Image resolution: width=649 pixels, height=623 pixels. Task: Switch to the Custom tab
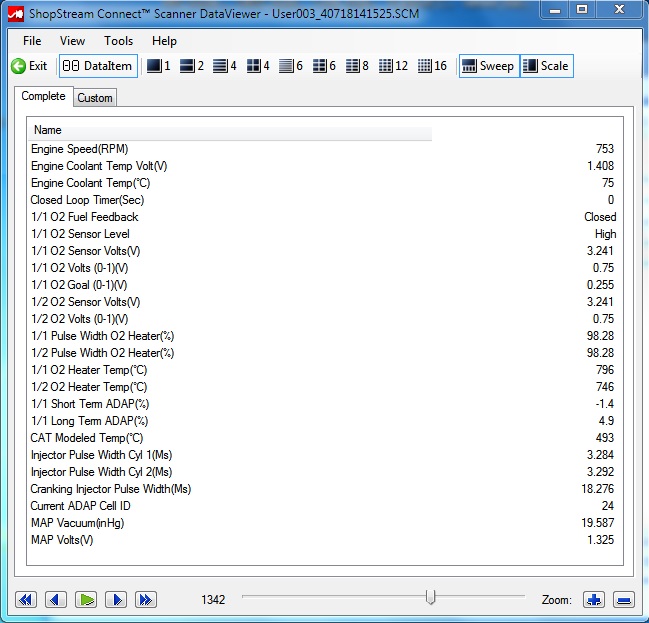95,98
